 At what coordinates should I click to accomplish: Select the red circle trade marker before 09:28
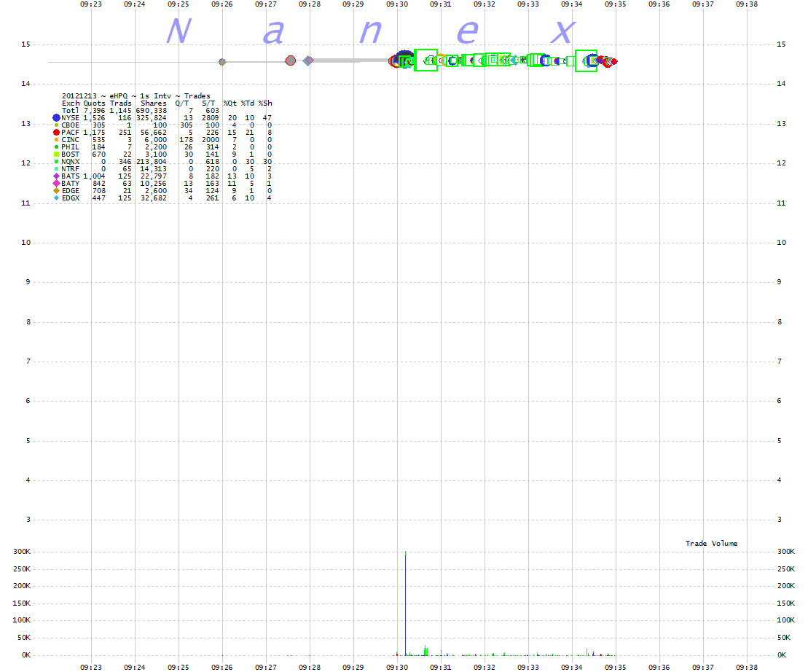coord(291,60)
